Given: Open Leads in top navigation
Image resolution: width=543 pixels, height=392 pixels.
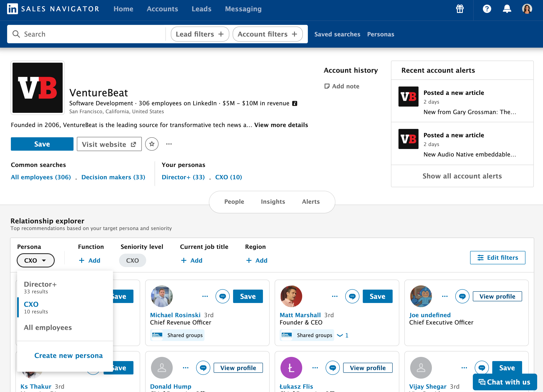Looking at the screenshot, I should coord(202,9).
